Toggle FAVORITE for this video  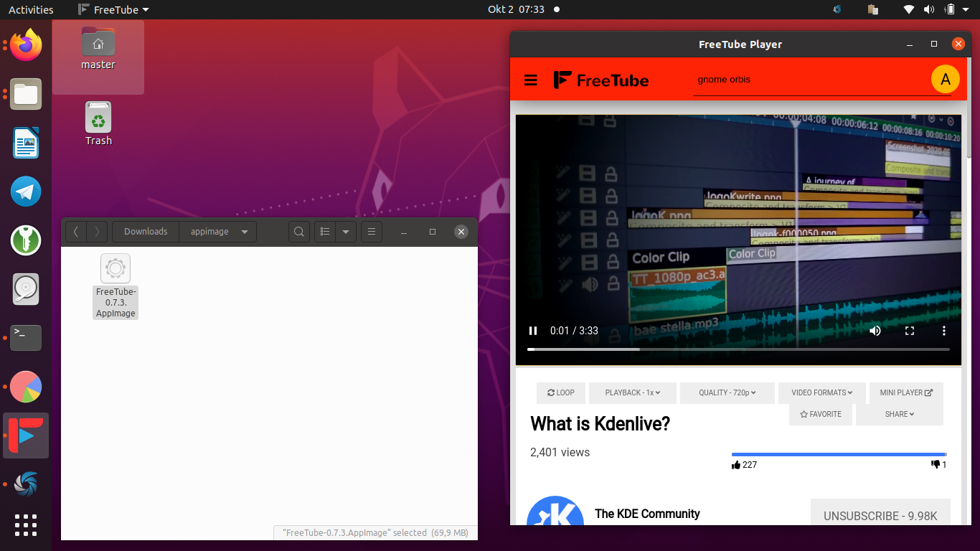[821, 415]
